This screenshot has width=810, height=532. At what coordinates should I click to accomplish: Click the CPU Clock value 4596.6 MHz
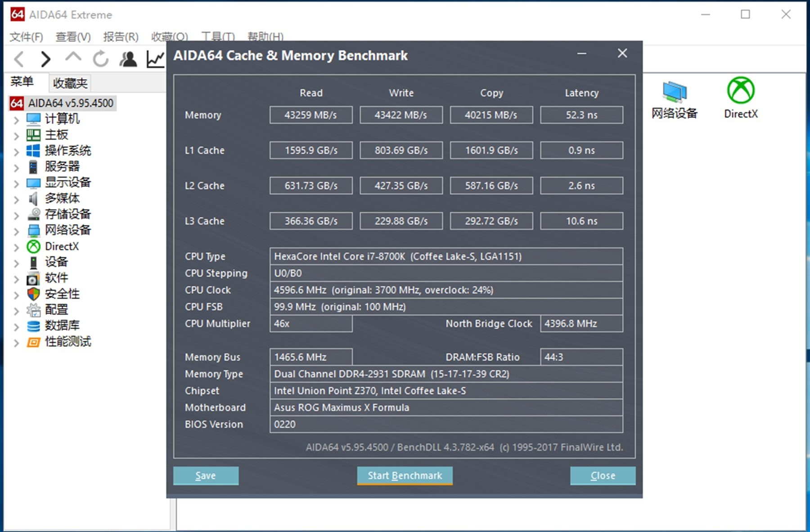pyautogui.click(x=446, y=290)
